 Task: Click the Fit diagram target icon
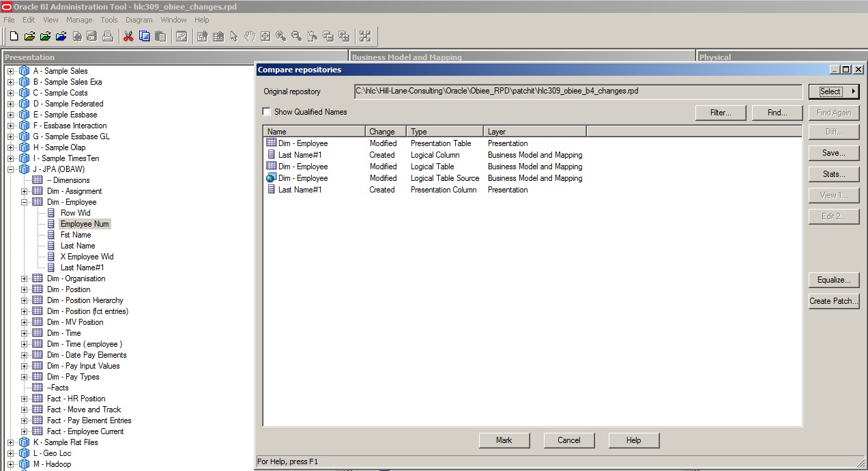tap(265, 36)
